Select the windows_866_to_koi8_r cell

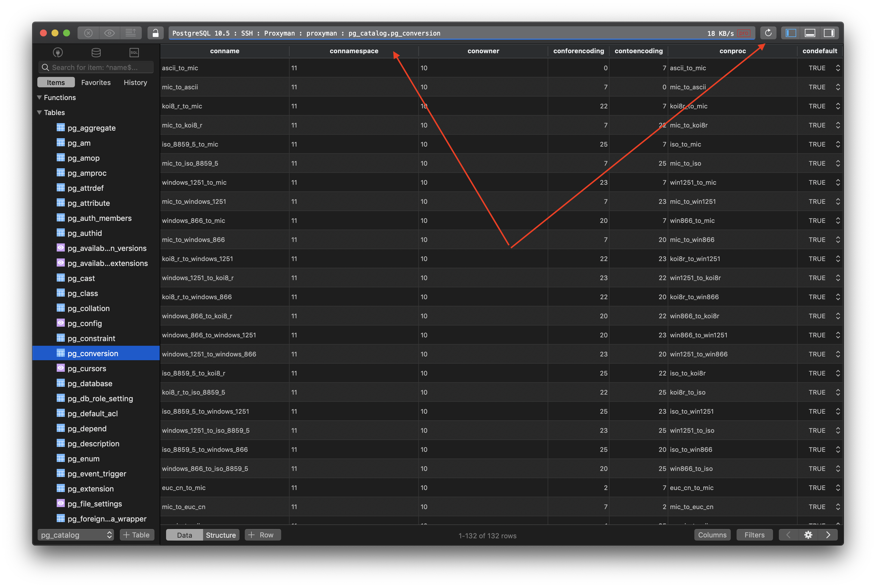(x=224, y=316)
